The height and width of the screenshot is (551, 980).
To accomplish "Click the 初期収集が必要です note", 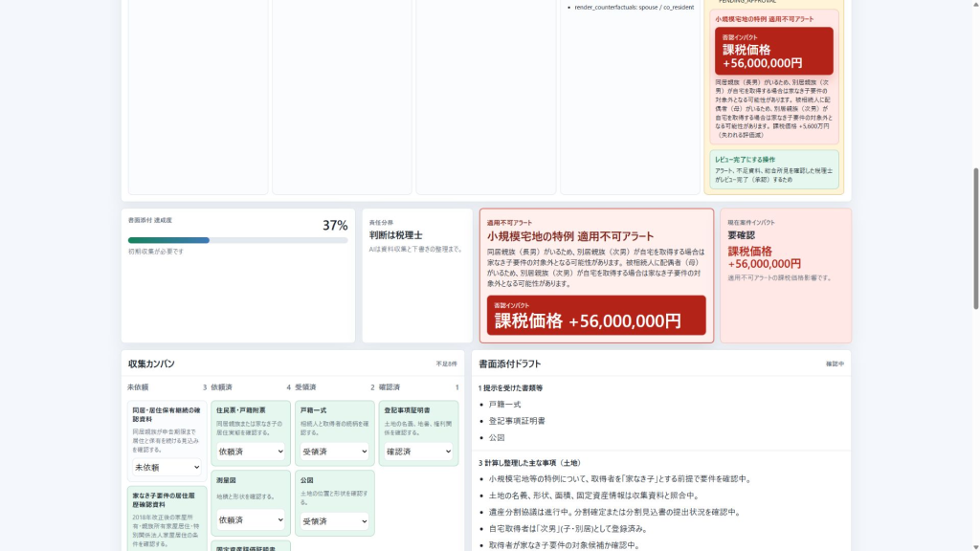I will [x=156, y=252].
